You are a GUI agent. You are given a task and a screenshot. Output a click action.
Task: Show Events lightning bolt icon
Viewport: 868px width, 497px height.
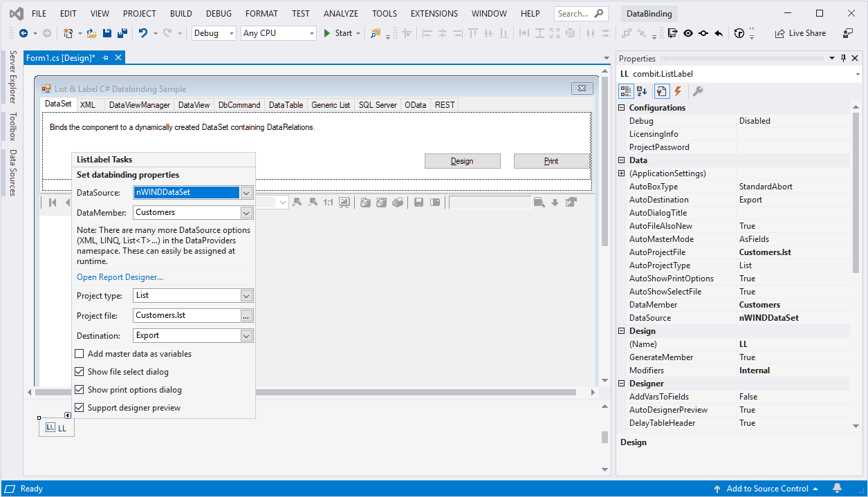tap(678, 91)
